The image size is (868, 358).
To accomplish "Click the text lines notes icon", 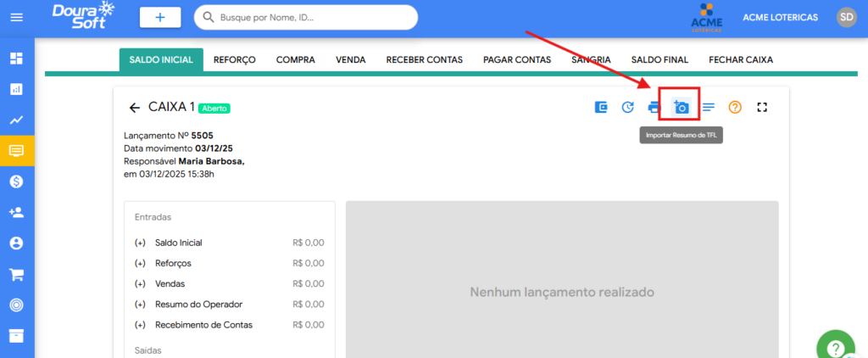I will pos(709,108).
